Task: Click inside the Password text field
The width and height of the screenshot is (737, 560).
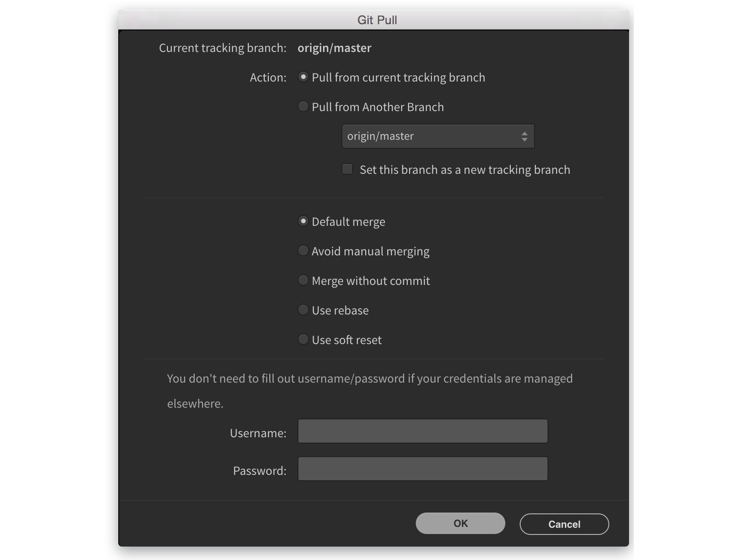Action: pyautogui.click(x=422, y=469)
